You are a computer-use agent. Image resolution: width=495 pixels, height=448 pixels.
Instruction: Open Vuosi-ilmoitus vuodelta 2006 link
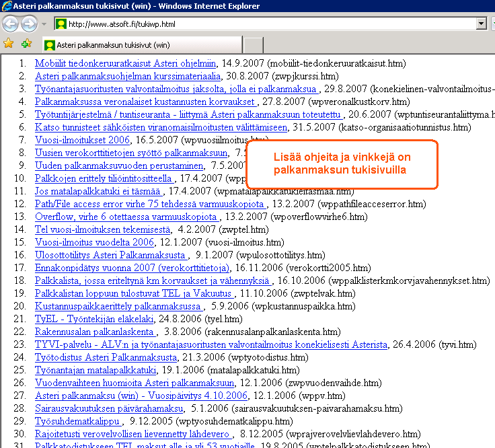(x=94, y=242)
